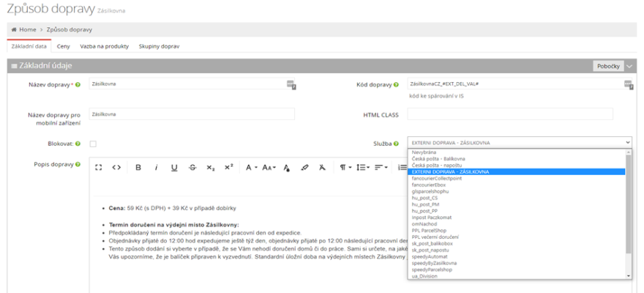The width and height of the screenshot is (644, 293).
Task: Pick the PPL ParcelShop option
Action: (x=517, y=231)
